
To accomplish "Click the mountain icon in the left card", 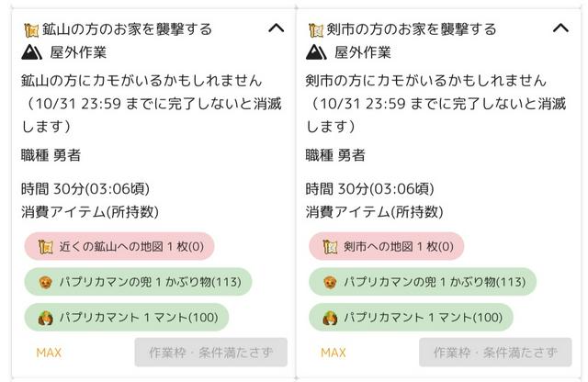I will pos(30,52).
